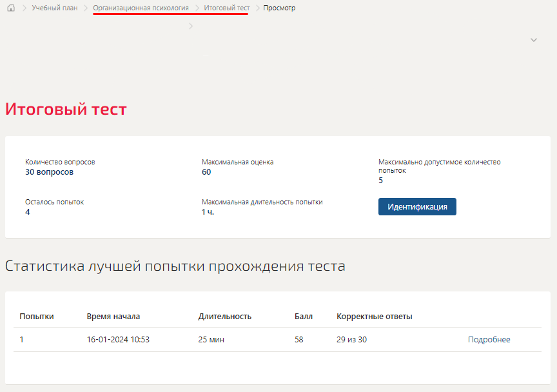Image resolution: width=557 pixels, height=392 pixels.
Task: Click the Попытки column header
Action: coord(37,317)
